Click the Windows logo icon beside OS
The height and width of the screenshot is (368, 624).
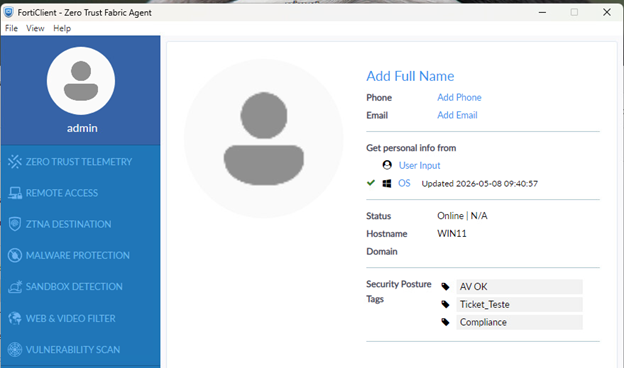387,183
